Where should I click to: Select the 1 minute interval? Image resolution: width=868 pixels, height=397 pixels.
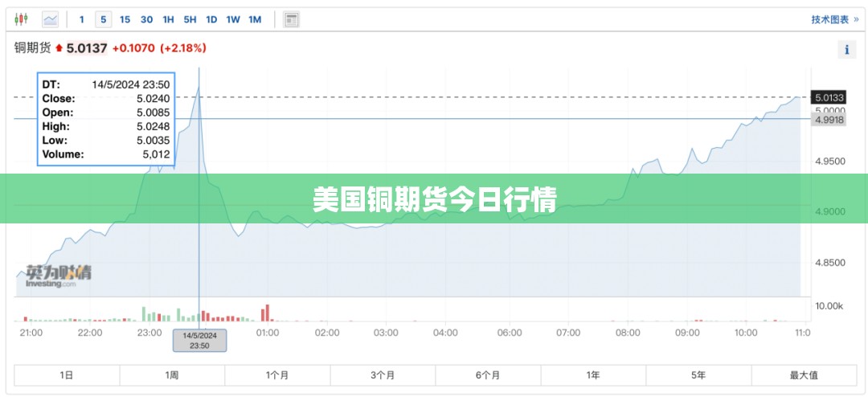pyautogui.click(x=82, y=19)
